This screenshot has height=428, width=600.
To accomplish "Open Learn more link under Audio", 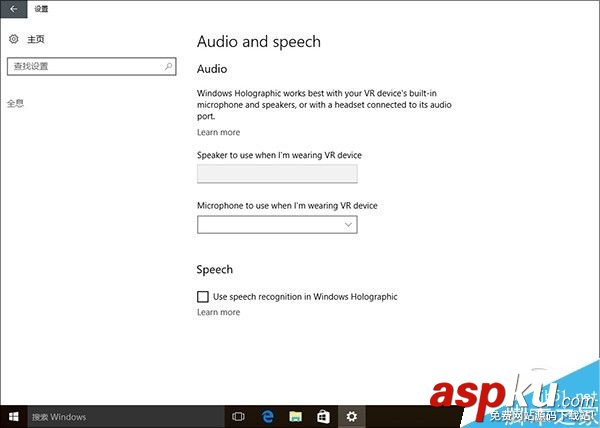I will pos(218,132).
